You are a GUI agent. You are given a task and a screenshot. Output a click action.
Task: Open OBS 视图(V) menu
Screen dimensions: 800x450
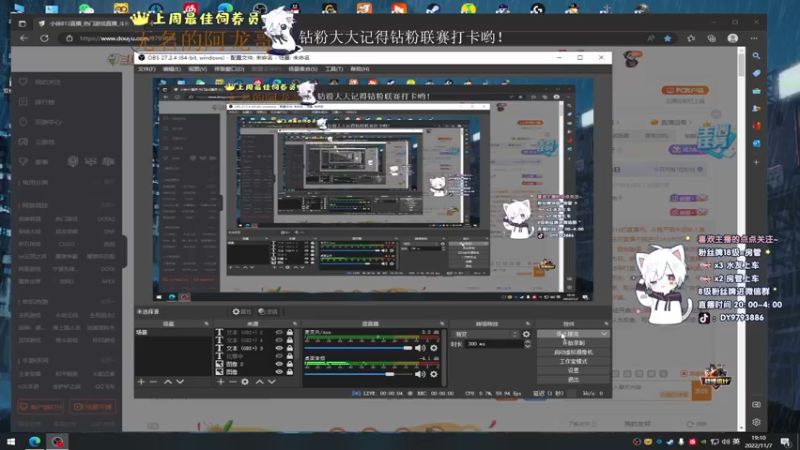tap(197, 69)
